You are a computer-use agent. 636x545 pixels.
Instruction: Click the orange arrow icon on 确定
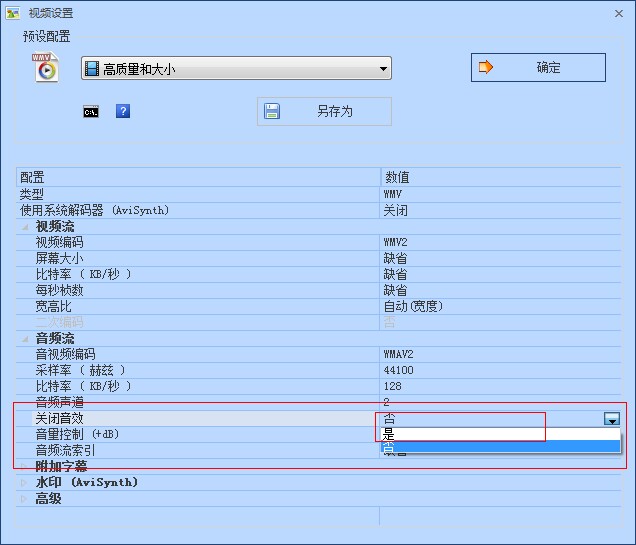486,67
